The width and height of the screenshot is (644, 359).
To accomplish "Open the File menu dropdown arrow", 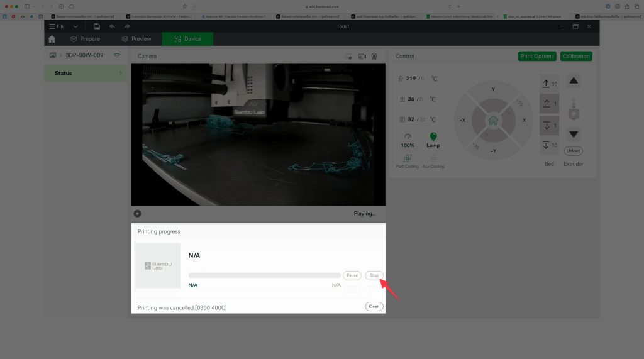I will [75, 26].
